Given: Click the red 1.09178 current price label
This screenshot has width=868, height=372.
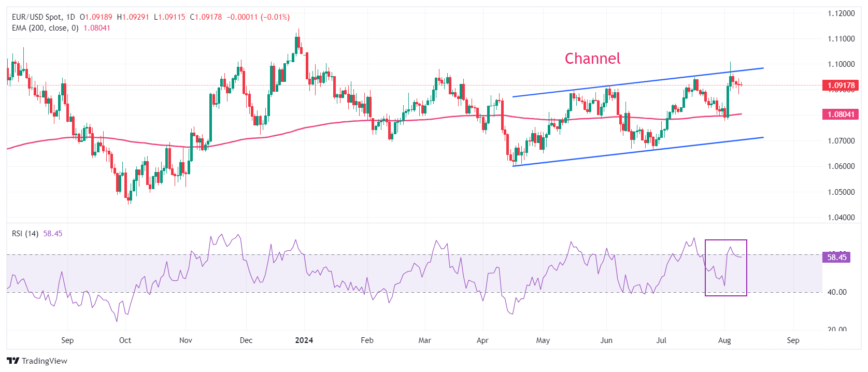Looking at the screenshot, I should [841, 85].
